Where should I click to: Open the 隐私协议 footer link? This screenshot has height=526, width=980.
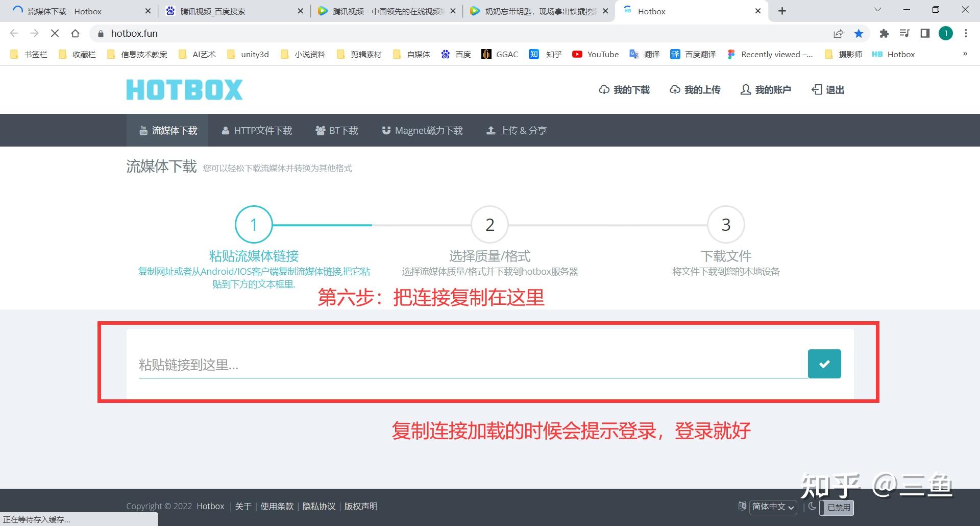coord(319,506)
